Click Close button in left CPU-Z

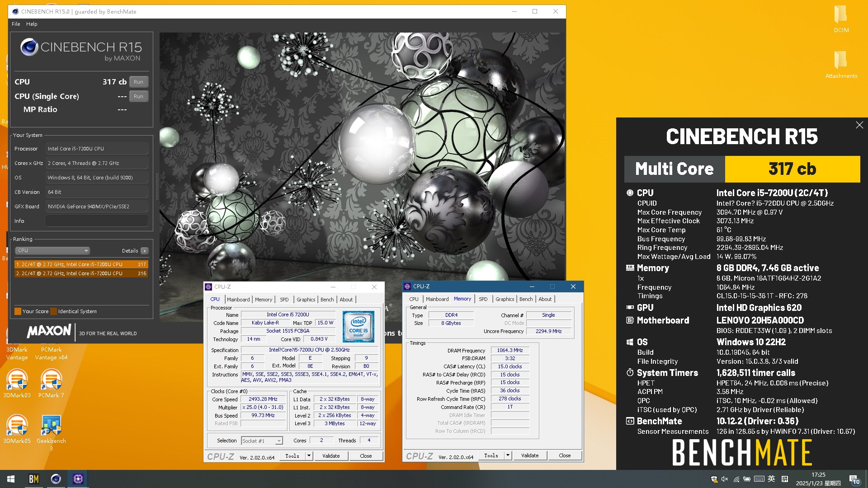(x=366, y=456)
